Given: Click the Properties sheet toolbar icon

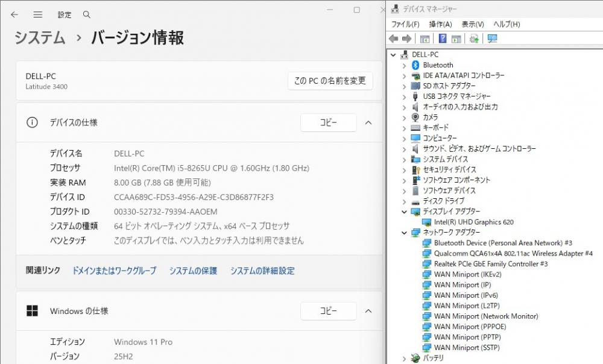Looking at the screenshot, I should (456, 39).
